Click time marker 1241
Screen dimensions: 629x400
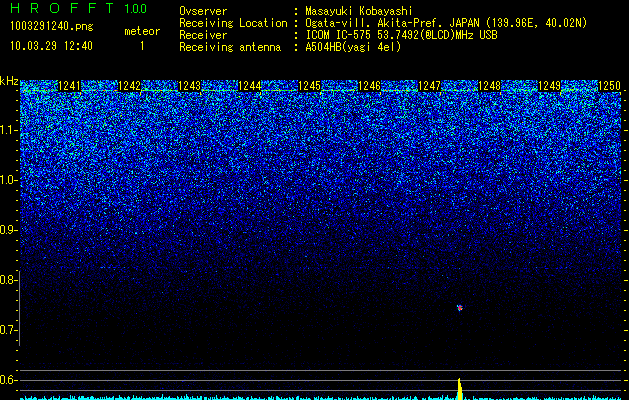[x=69, y=86]
